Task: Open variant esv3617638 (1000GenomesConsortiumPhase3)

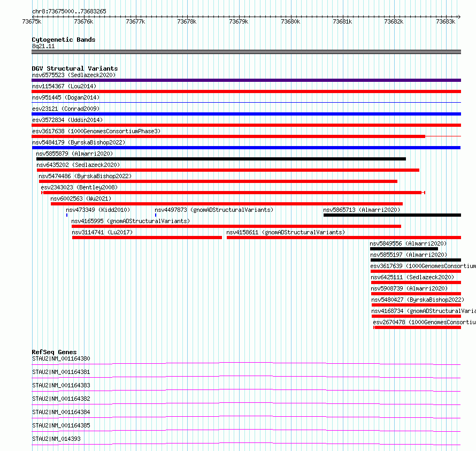Action: pos(96,131)
